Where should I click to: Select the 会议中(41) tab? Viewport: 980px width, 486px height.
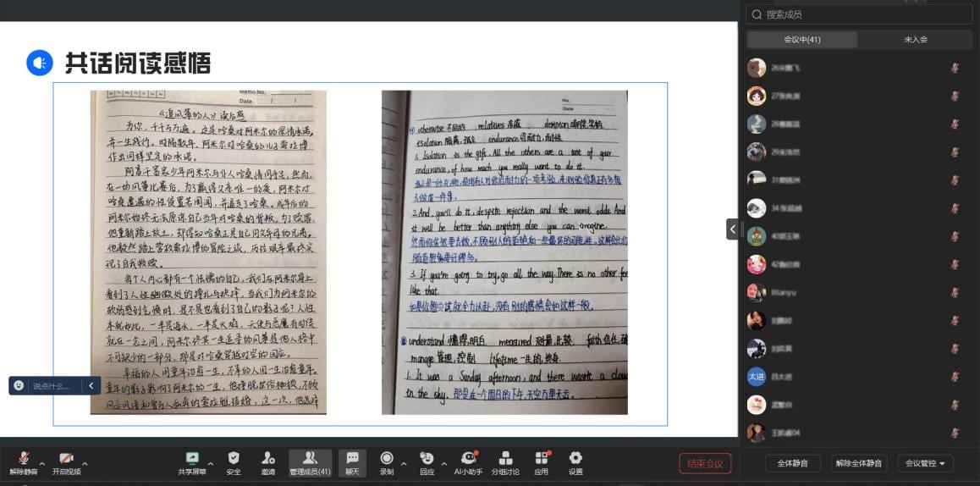point(802,40)
